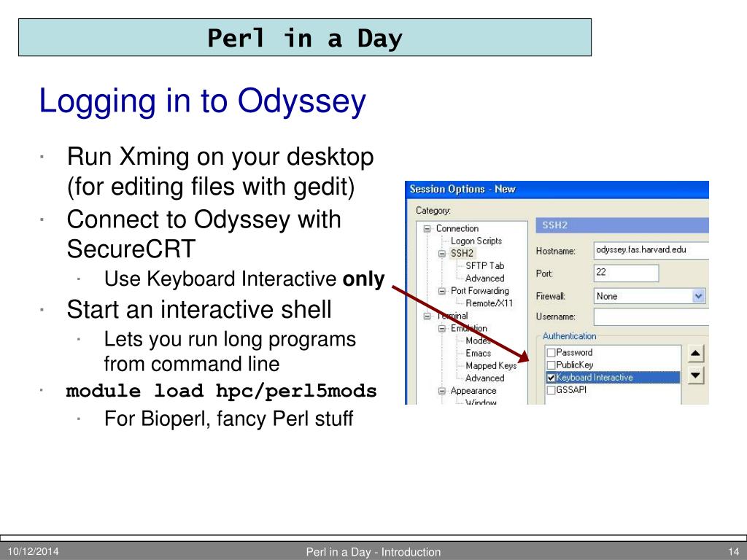Screen dimensions: 747x560
Task: Move authentication method up with up arrow
Action: 695,354
